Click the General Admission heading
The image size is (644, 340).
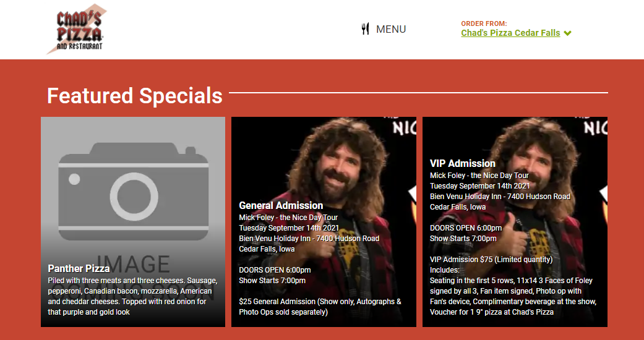pos(281,205)
